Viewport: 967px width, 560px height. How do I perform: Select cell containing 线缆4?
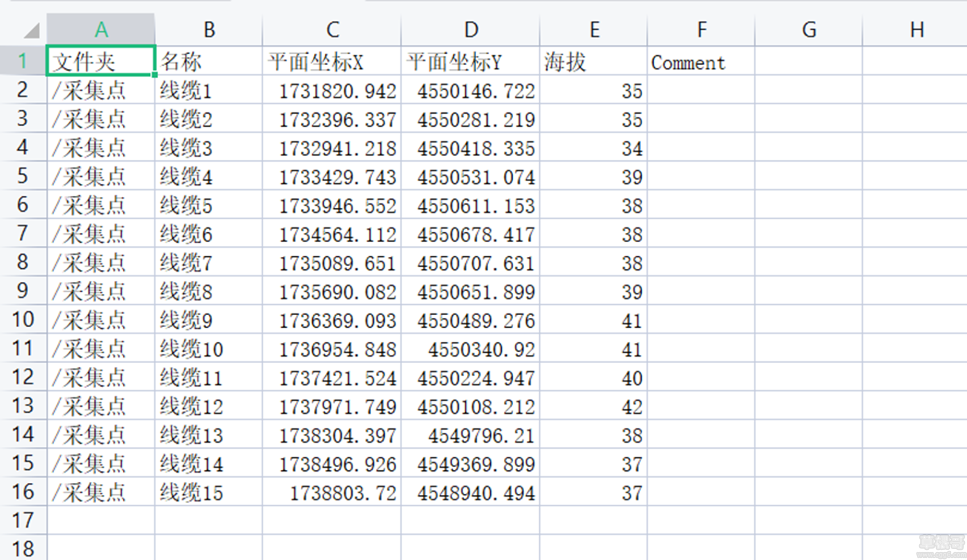click(x=209, y=176)
